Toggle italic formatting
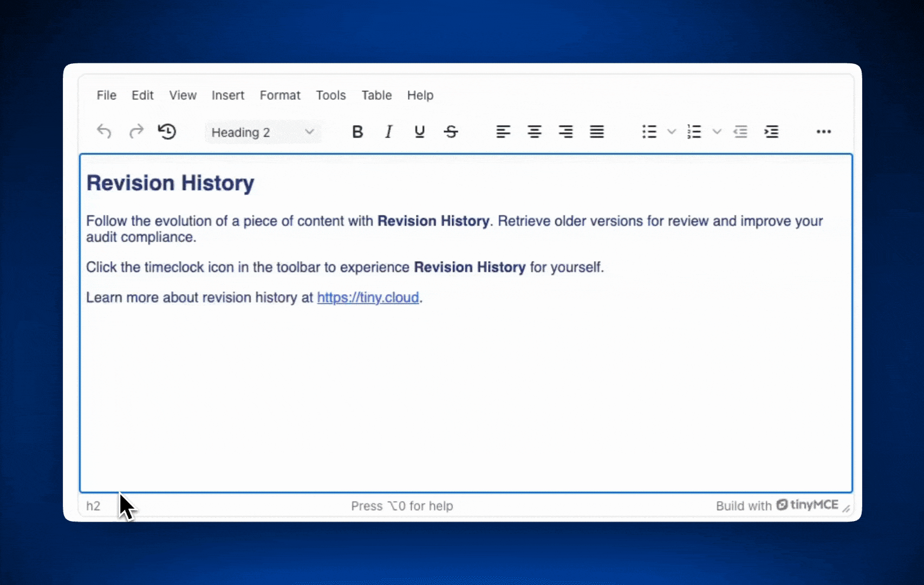The image size is (924, 585). 388,132
